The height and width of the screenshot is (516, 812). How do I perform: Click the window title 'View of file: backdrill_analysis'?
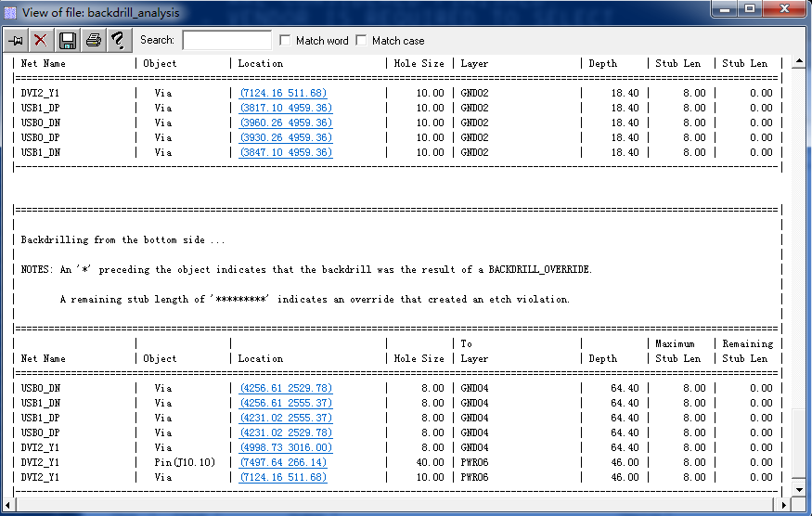coord(101,13)
